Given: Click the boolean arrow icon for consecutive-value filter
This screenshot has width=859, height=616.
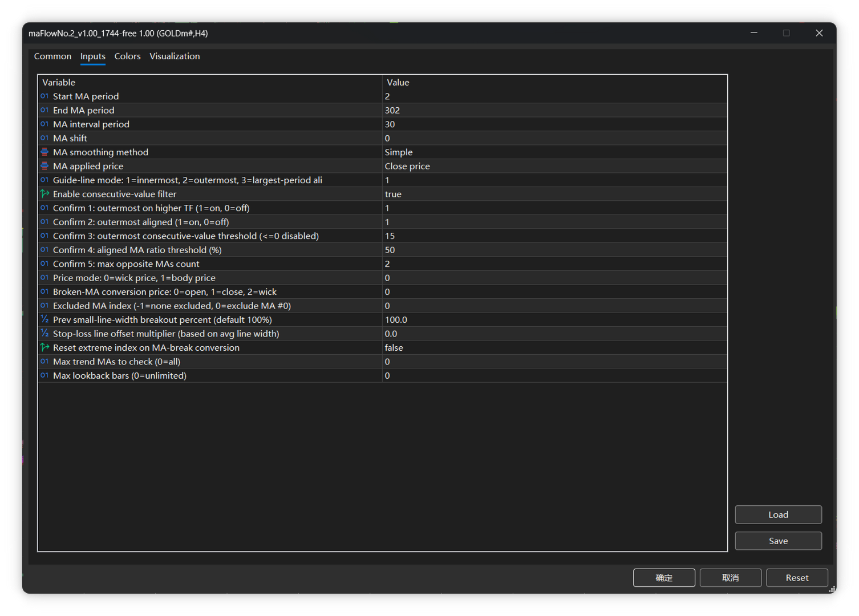Looking at the screenshot, I should pyautogui.click(x=44, y=194).
